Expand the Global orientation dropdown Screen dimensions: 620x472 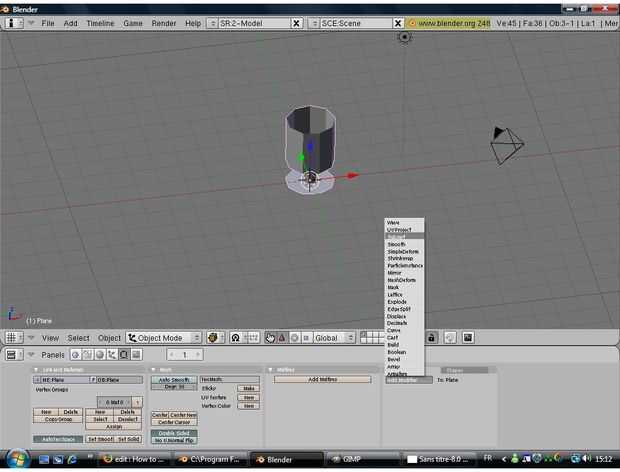(x=334, y=338)
